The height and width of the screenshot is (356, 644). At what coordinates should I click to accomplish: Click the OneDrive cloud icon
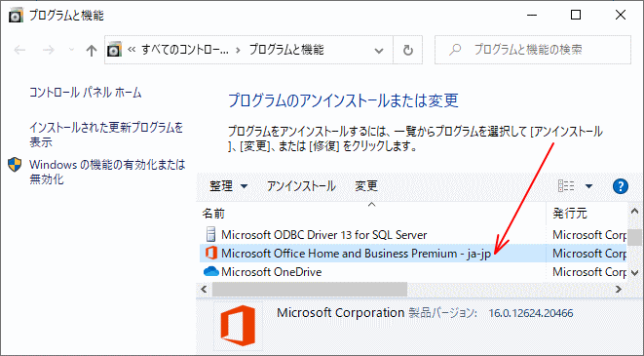tap(211, 271)
